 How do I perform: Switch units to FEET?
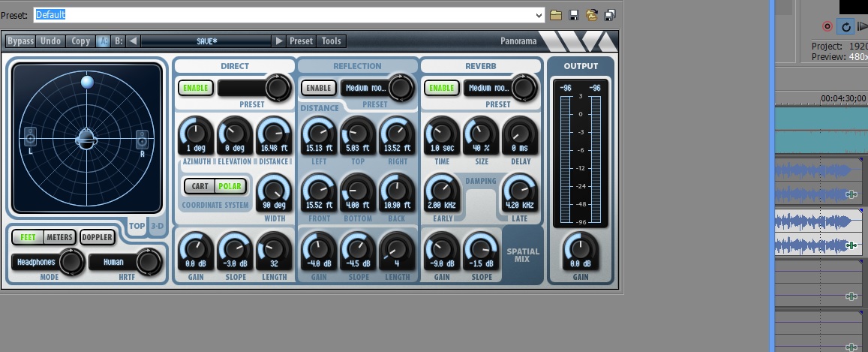28,237
